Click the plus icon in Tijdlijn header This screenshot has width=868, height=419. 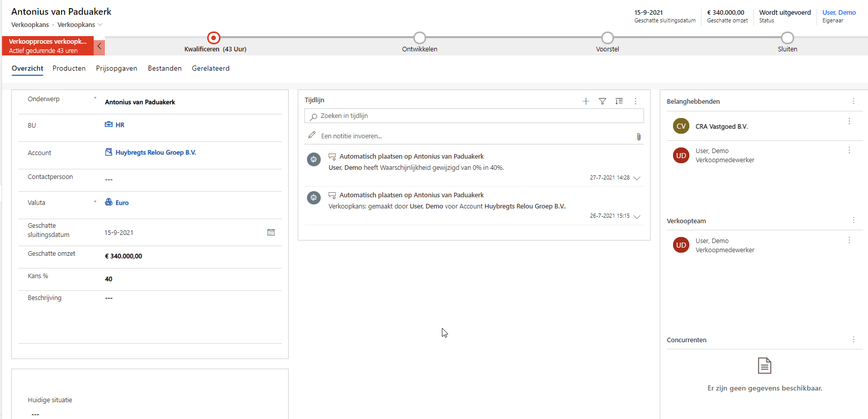click(x=586, y=101)
